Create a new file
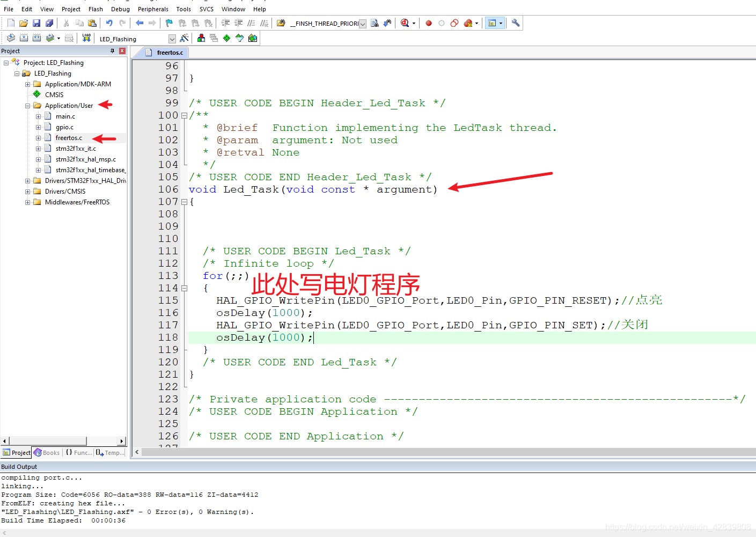 [11, 23]
